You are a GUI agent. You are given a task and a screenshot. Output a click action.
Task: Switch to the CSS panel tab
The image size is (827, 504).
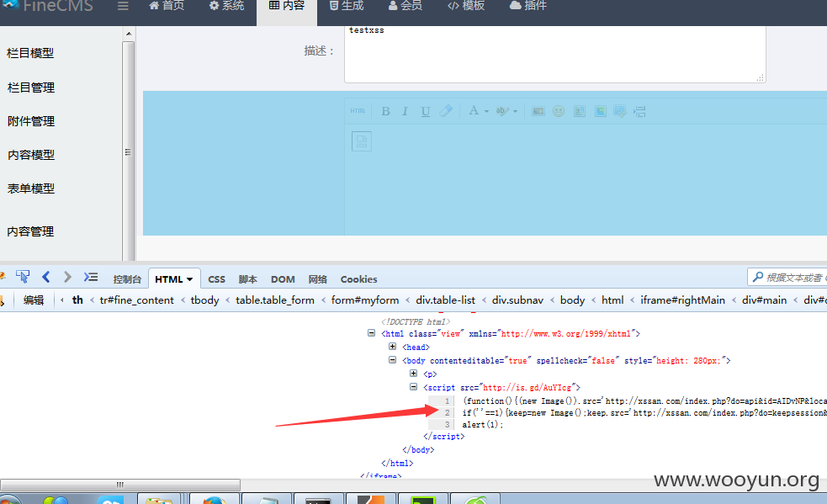click(216, 279)
